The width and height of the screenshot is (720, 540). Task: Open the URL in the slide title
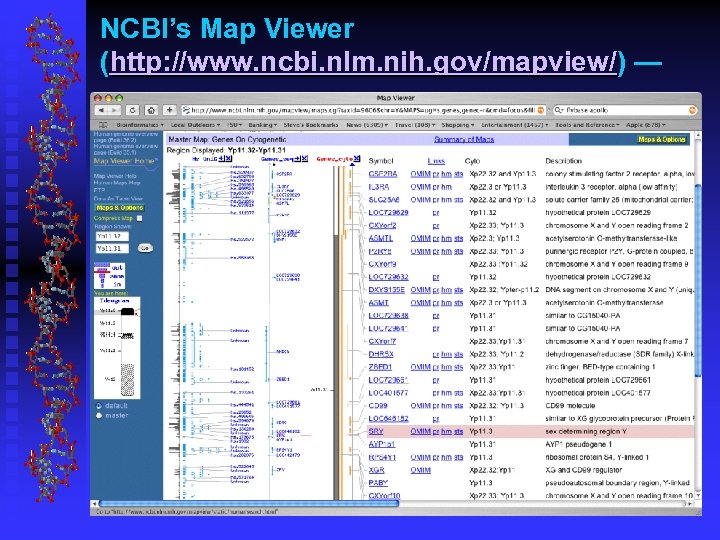(x=363, y=62)
